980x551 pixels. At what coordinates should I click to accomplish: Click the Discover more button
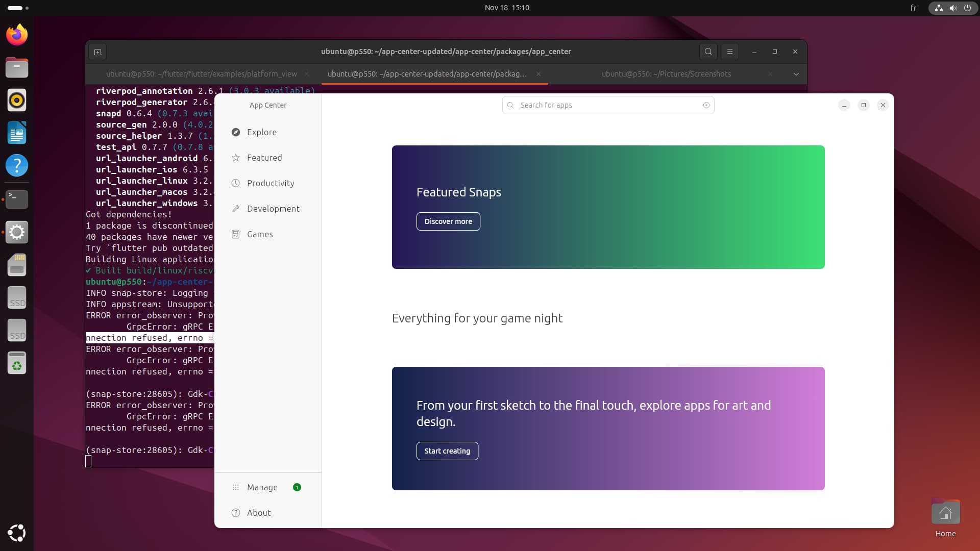[x=448, y=221]
